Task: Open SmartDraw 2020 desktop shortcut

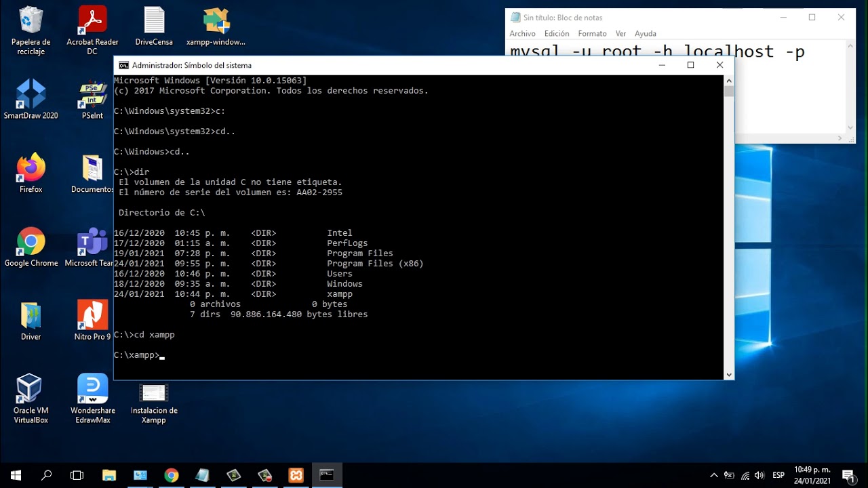Action: tap(31, 100)
